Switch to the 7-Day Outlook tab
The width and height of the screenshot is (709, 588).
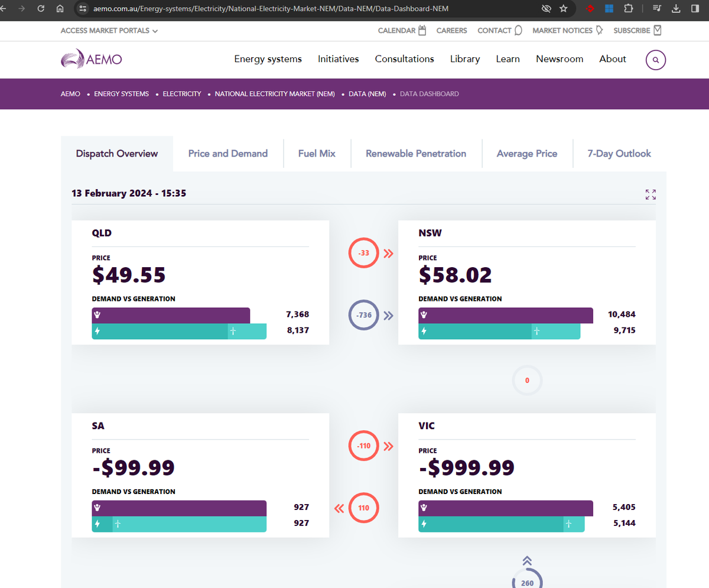click(x=619, y=153)
